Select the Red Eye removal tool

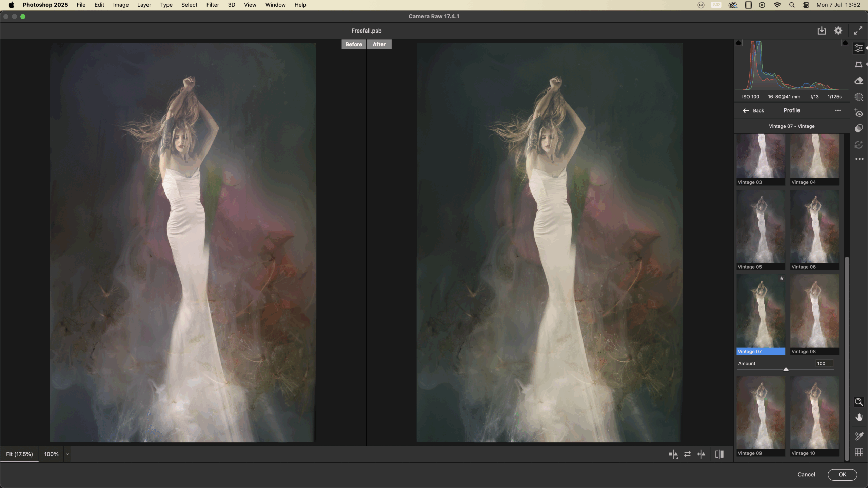tap(859, 113)
